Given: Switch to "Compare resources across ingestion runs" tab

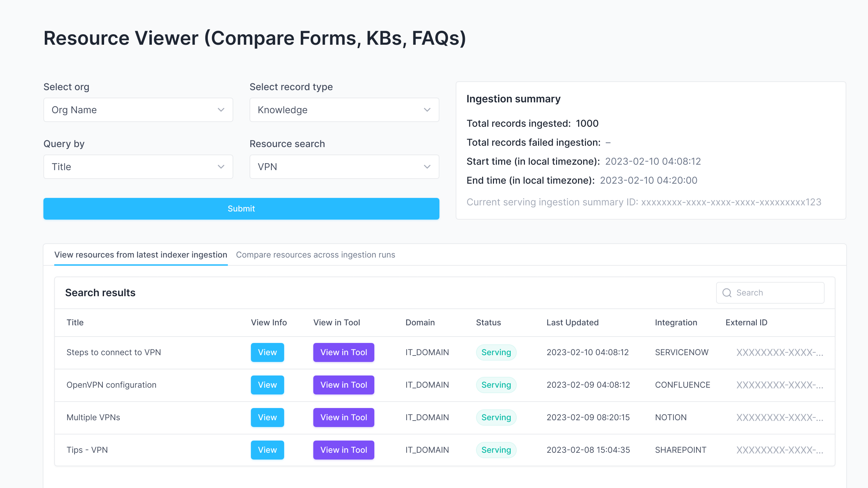Looking at the screenshot, I should tap(316, 255).
